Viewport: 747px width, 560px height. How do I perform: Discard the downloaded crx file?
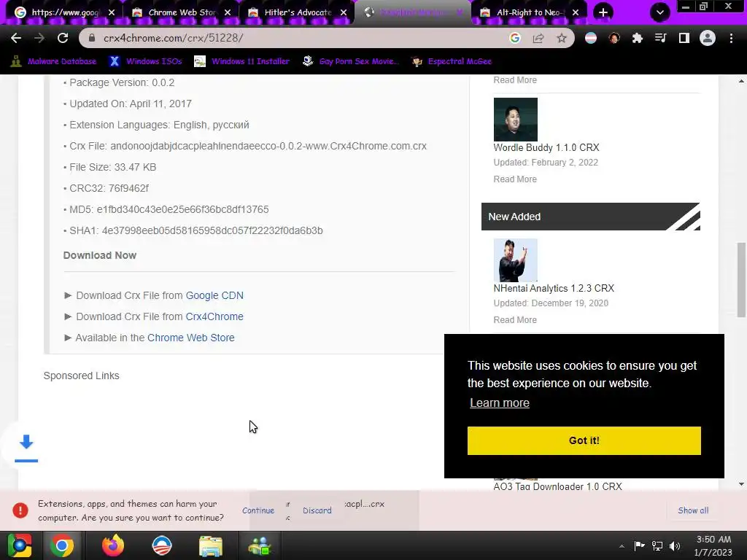[317, 510]
